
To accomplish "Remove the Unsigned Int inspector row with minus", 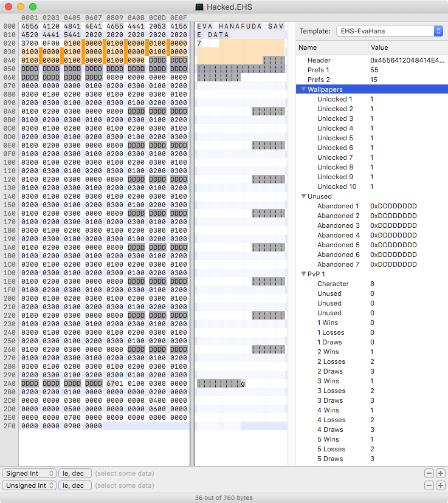I will (x=429, y=485).
